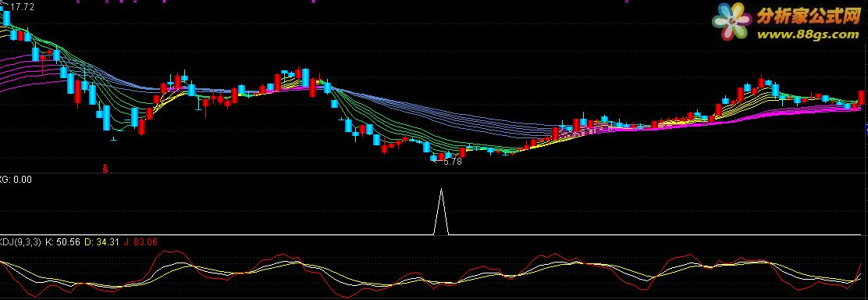868x300 pixels.
Task: Select the KG: 0.00 indicator label
Action: (16, 179)
